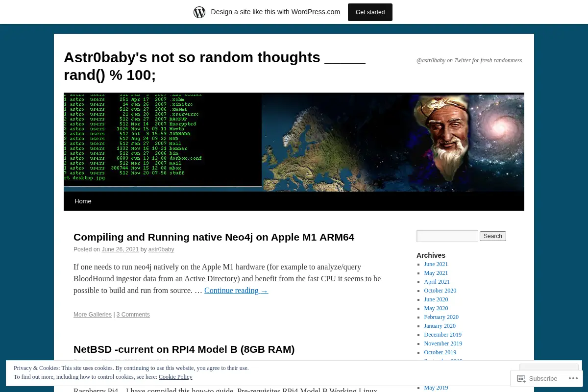Open the May 2021 archive
The image size is (588, 392).
click(x=436, y=273)
